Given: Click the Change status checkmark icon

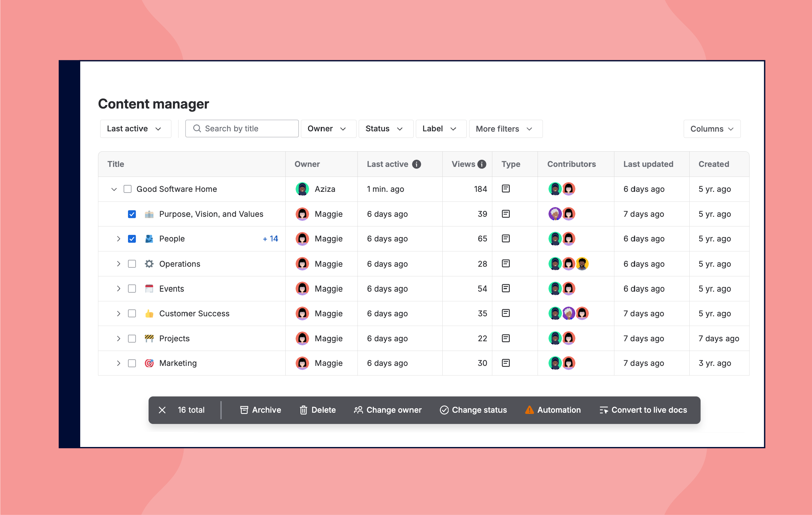Looking at the screenshot, I should 444,410.
